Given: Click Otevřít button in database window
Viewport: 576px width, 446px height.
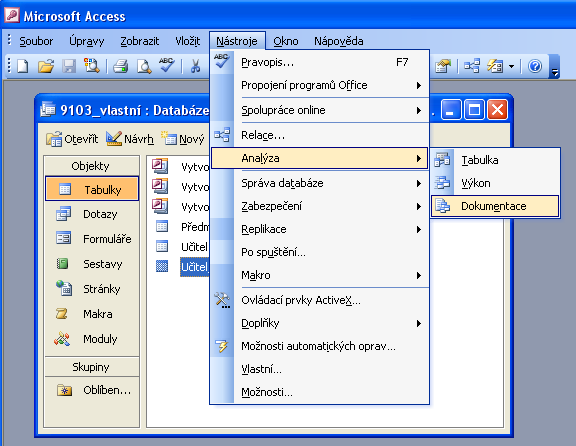Looking at the screenshot, I should (72, 139).
